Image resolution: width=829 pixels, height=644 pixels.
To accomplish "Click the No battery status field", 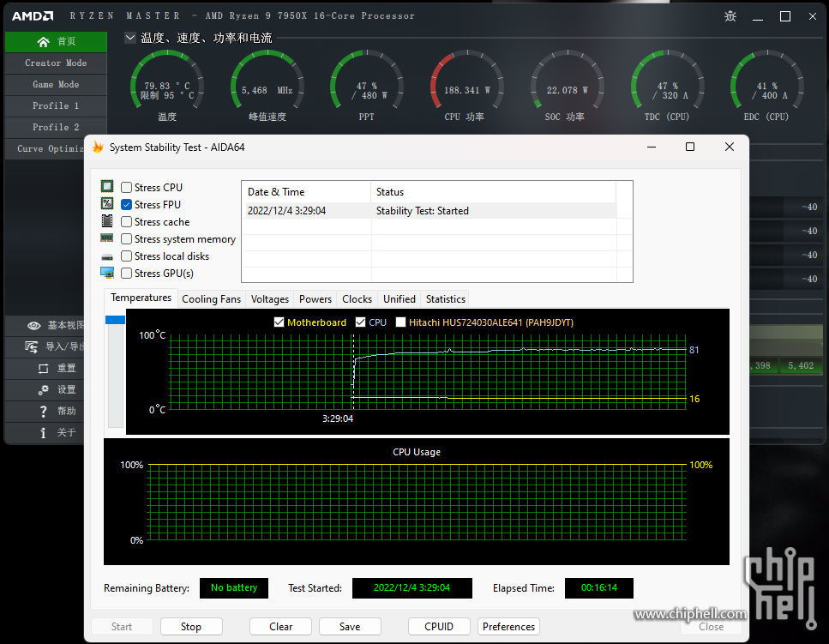I will 234,588.
